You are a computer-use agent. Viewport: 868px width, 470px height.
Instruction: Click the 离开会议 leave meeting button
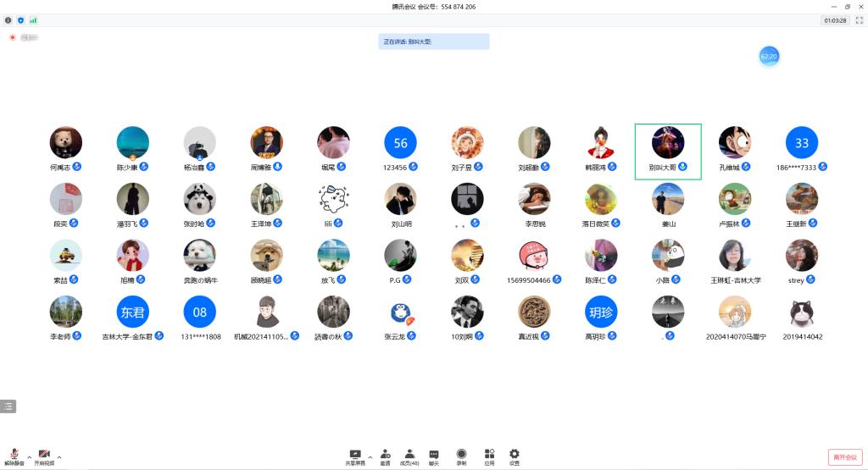point(845,457)
